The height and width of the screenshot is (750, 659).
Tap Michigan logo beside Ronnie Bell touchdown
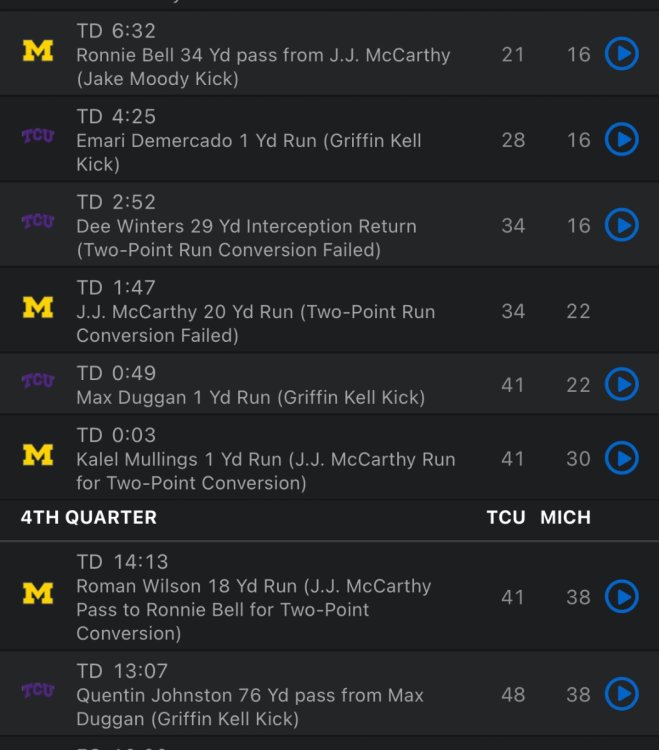38,51
